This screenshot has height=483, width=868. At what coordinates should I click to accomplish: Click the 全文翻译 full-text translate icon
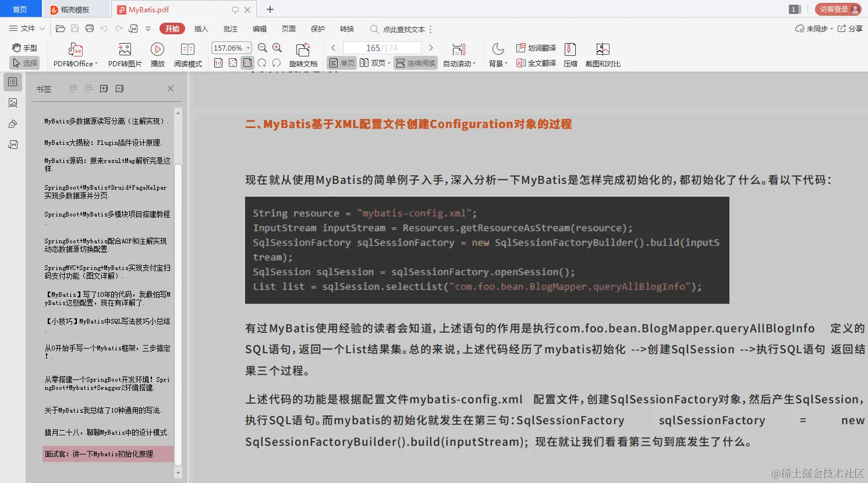pos(536,63)
